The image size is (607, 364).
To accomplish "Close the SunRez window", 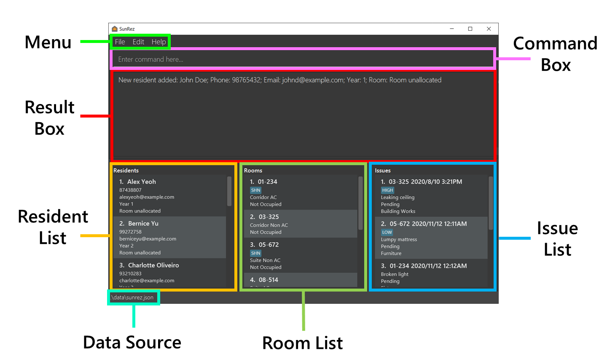I will pos(489,29).
